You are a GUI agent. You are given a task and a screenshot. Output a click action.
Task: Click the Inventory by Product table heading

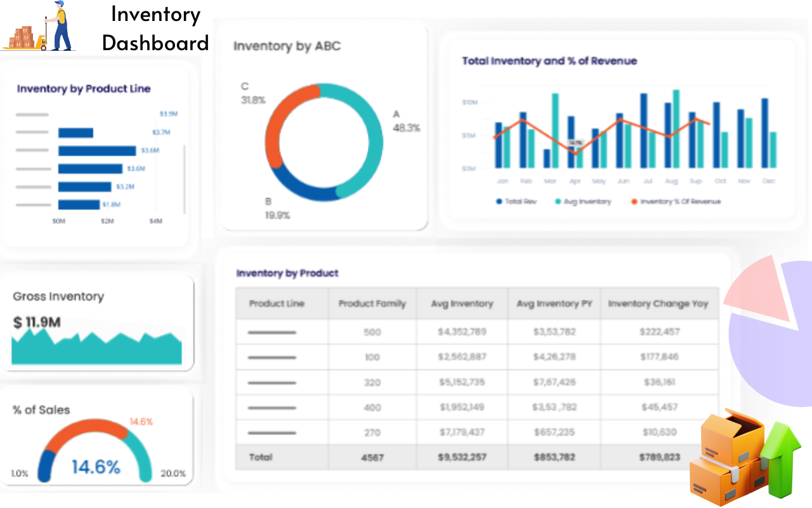pyautogui.click(x=287, y=273)
